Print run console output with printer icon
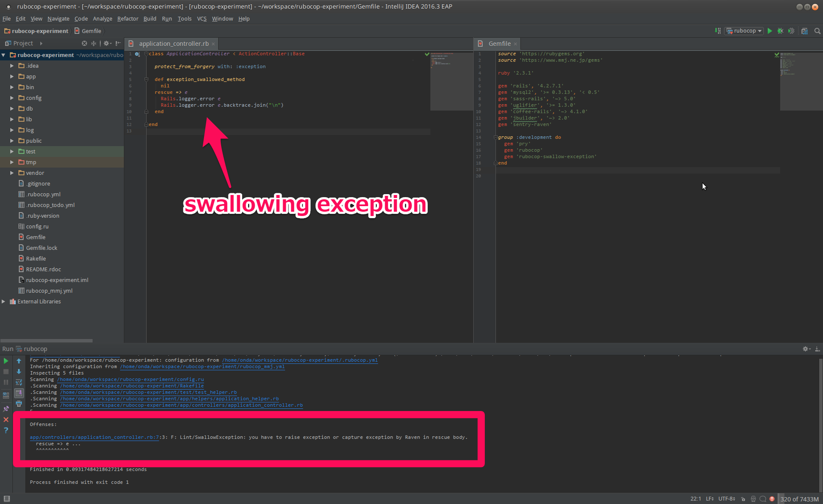 pos(19,404)
